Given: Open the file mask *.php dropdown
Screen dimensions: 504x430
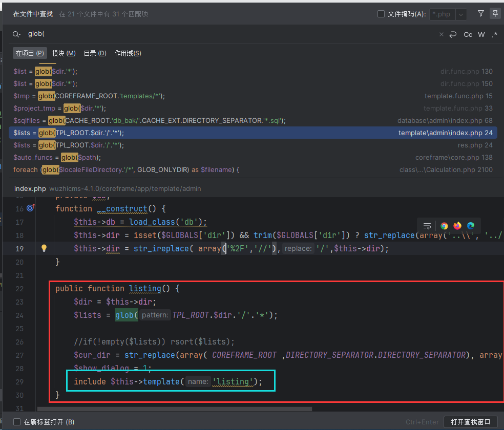Looking at the screenshot, I should (461, 14).
